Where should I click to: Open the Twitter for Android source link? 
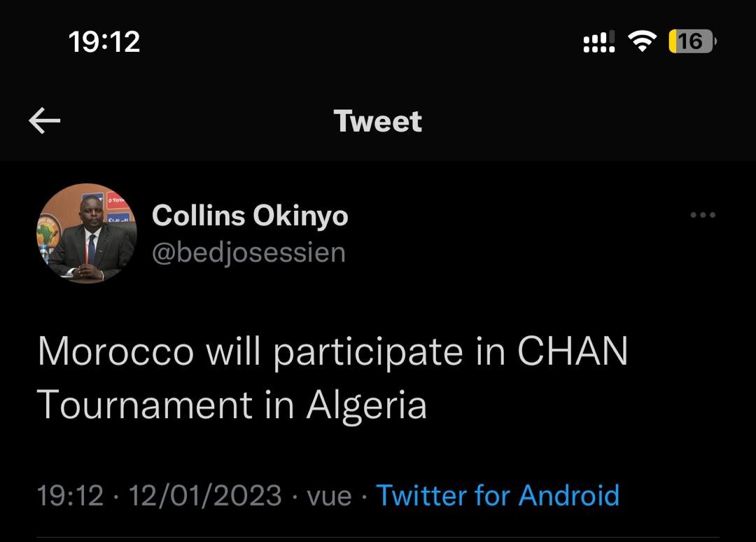click(498, 495)
